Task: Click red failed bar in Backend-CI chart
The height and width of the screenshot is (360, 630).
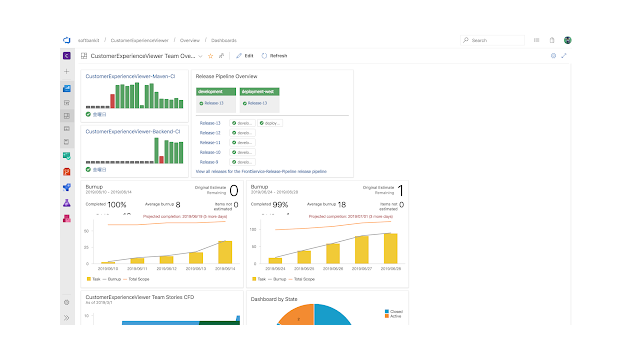Action: click(x=162, y=160)
